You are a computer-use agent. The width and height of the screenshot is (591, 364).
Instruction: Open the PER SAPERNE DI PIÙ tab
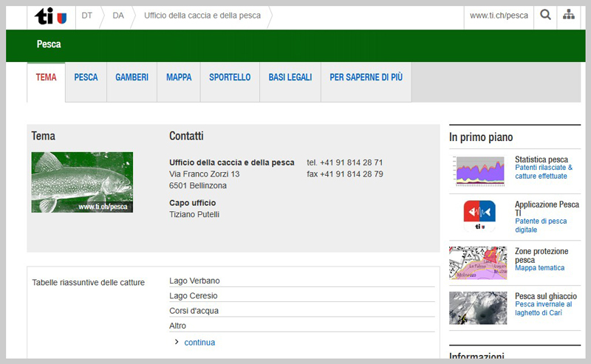[x=366, y=78]
